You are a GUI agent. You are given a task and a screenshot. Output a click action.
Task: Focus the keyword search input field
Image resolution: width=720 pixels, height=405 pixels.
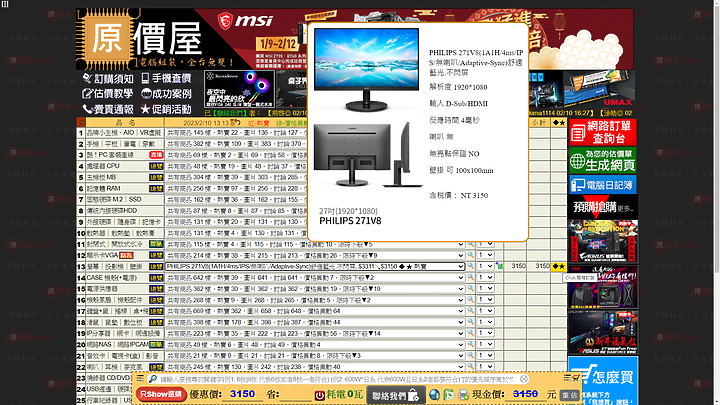coord(338,379)
